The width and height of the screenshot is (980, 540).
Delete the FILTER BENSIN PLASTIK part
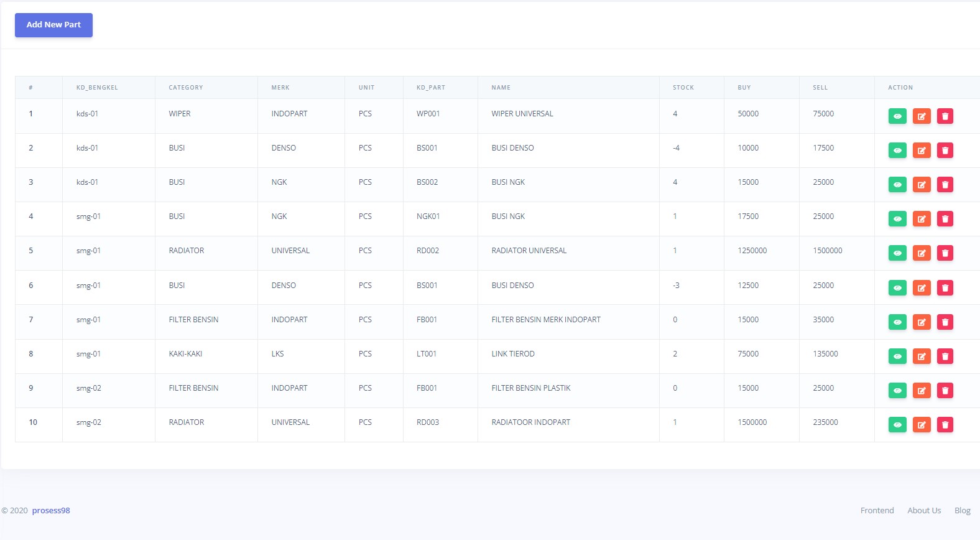click(x=945, y=391)
